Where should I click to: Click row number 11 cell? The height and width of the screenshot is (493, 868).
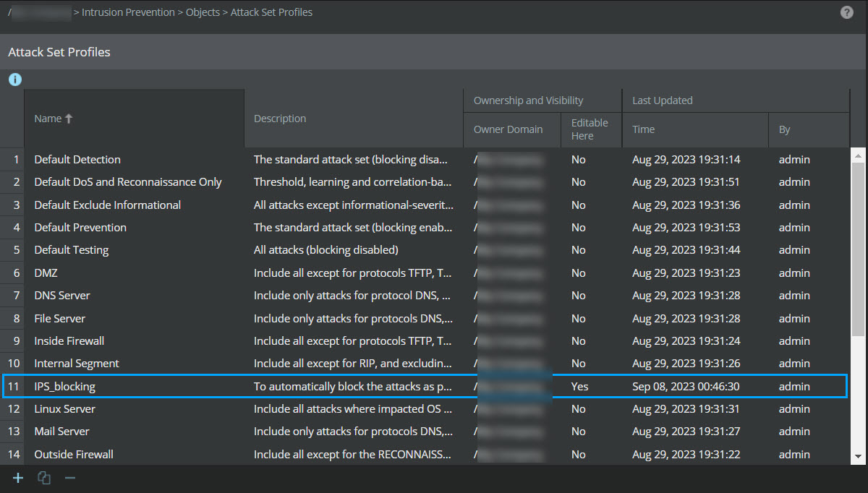pyautogui.click(x=14, y=387)
